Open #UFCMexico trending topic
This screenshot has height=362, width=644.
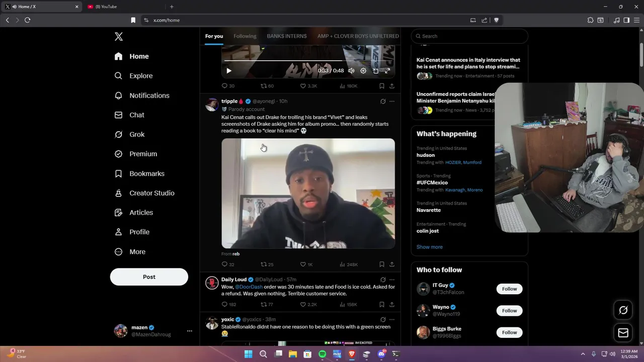[432, 183]
